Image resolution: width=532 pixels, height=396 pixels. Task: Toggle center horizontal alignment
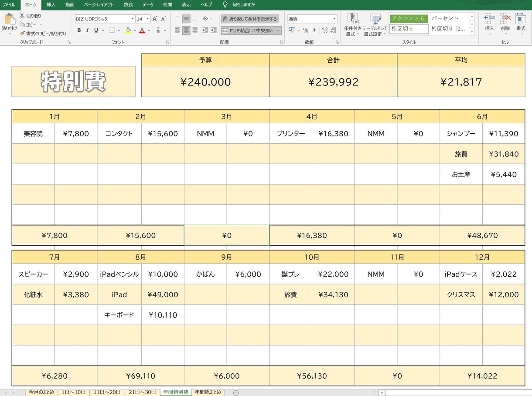186,30
